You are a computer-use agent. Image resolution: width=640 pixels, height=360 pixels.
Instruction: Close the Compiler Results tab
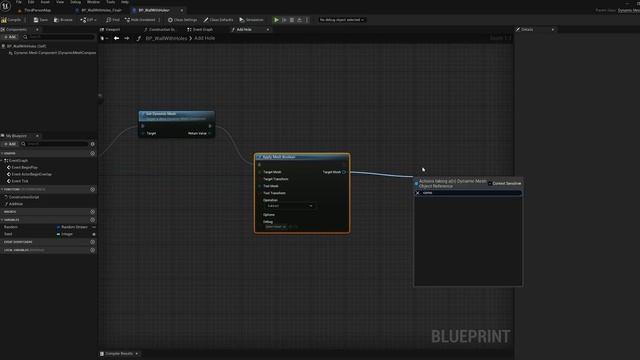137,354
